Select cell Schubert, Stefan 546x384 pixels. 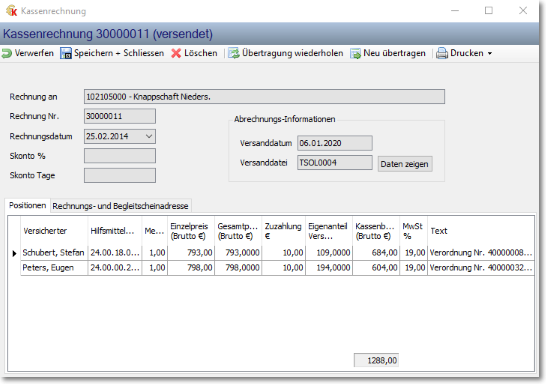click(x=54, y=253)
